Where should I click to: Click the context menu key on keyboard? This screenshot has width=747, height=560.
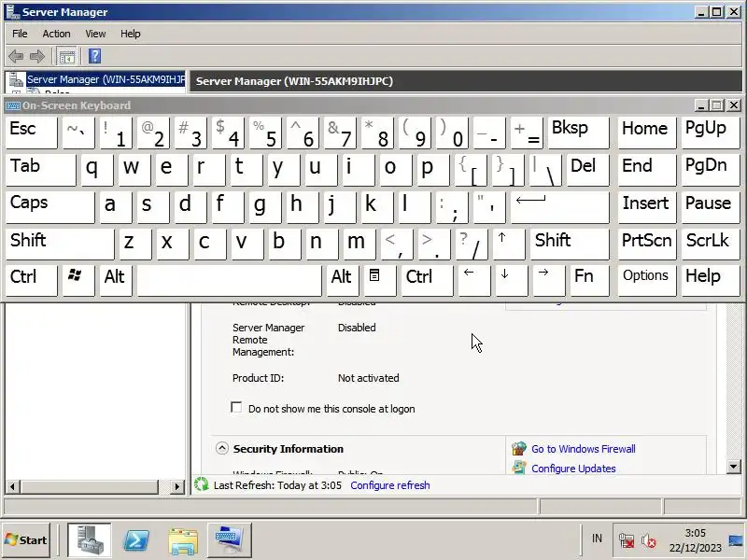380,281
